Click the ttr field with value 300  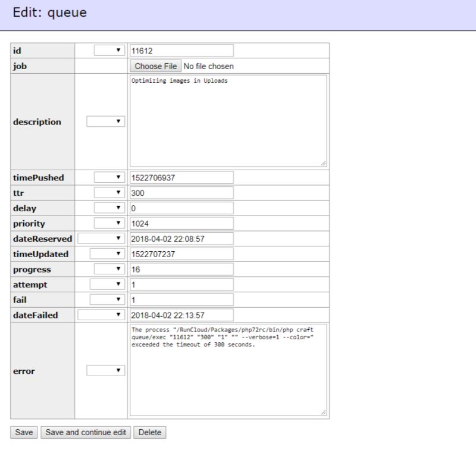click(182, 193)
